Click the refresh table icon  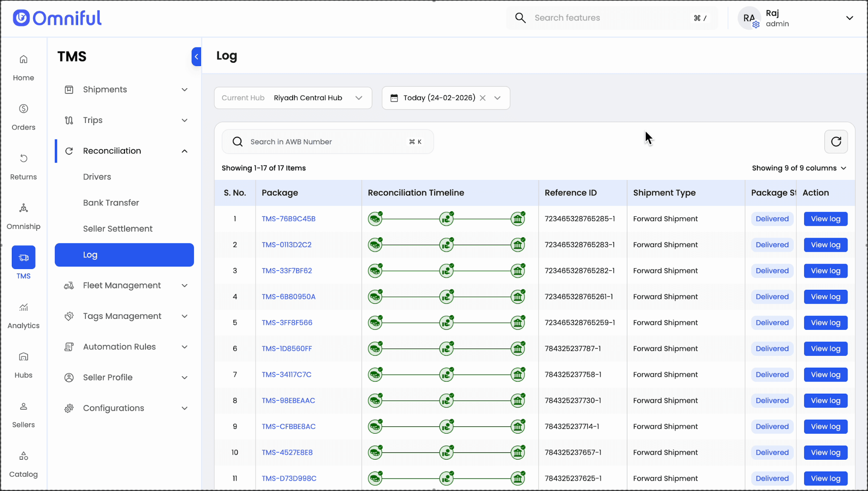click(x=836, y=142)
